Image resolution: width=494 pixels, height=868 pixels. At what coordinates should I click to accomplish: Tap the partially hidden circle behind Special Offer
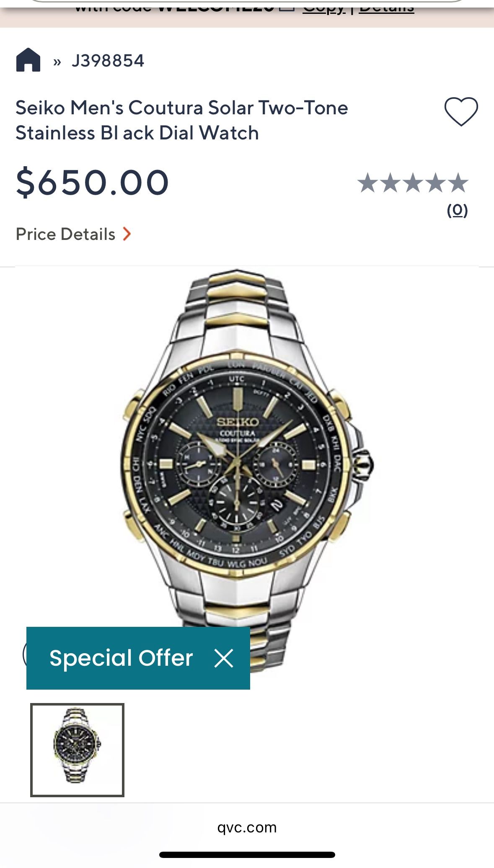[x=24, y=654]
